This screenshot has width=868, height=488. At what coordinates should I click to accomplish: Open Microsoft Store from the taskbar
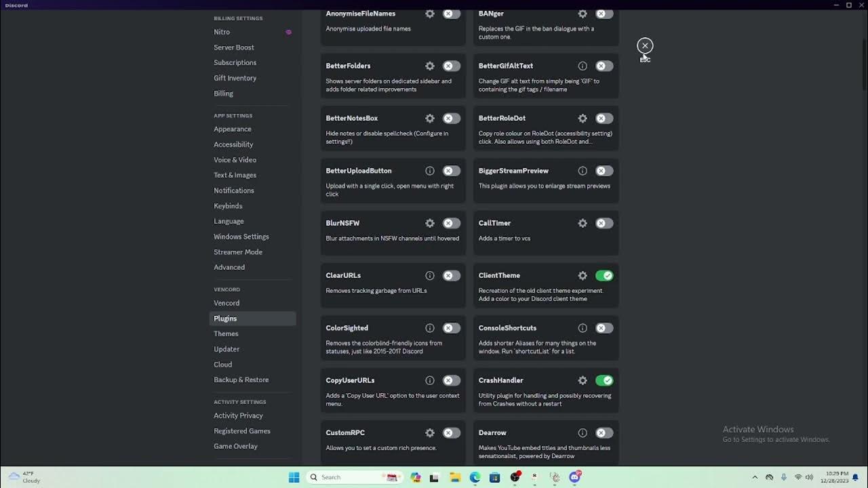coord(495,477)
